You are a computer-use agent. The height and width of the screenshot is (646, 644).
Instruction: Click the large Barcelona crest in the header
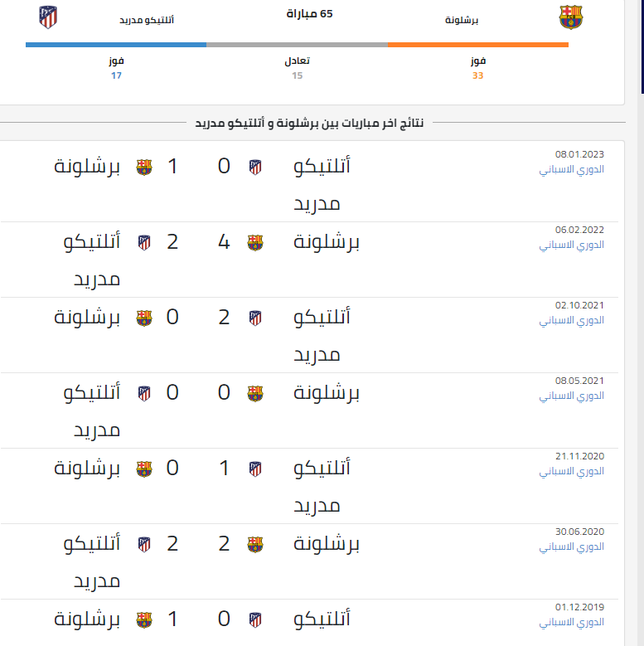pyautogui.click(x=571, y=17)
